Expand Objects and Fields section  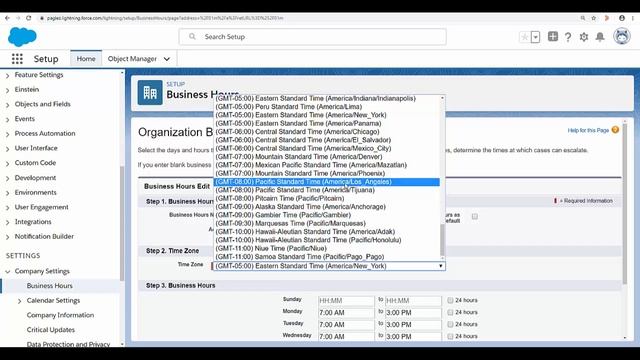point(7,104)
